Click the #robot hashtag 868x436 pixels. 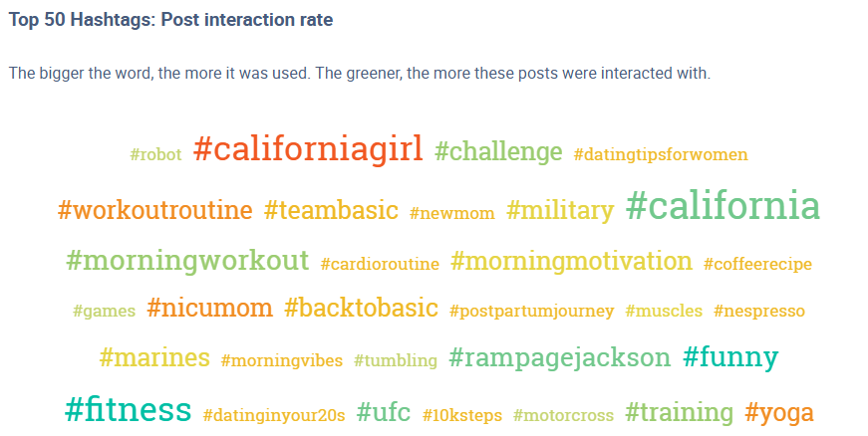pyautogui.click(x=155, y=155)
